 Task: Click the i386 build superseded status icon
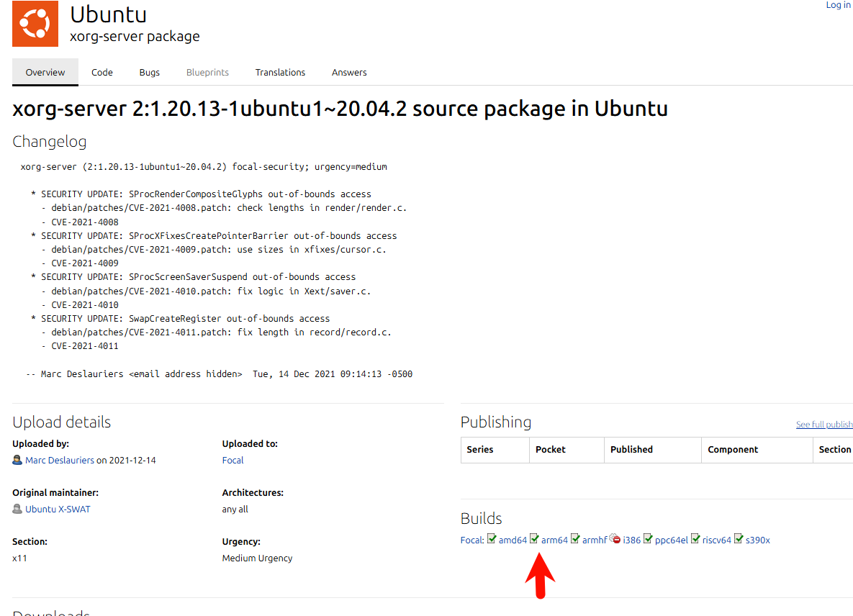[x=615, y=539]
